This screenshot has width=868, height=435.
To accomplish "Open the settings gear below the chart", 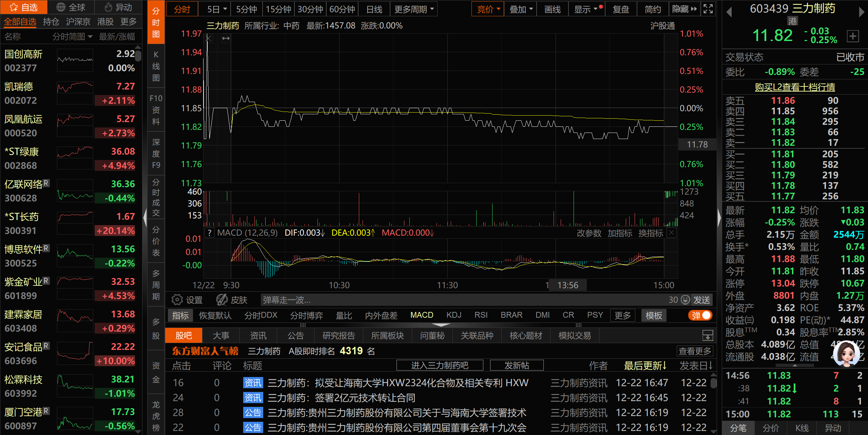I will tap(177, 300).
